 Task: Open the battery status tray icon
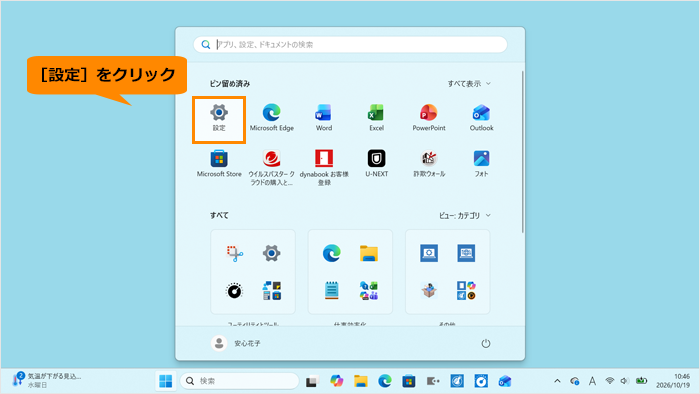point(642,381)
